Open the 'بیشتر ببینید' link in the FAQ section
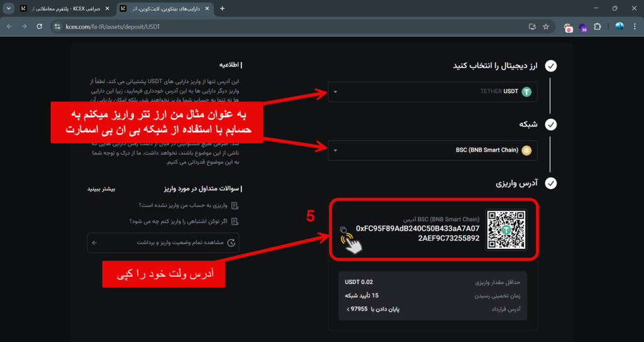This screenshot has width=644, height=342. click(101, 189)
